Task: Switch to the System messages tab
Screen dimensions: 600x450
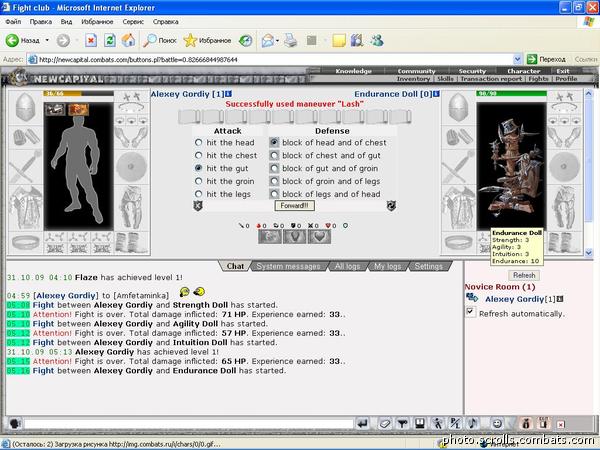Action: pyautogui.click(x=288, y=266)
